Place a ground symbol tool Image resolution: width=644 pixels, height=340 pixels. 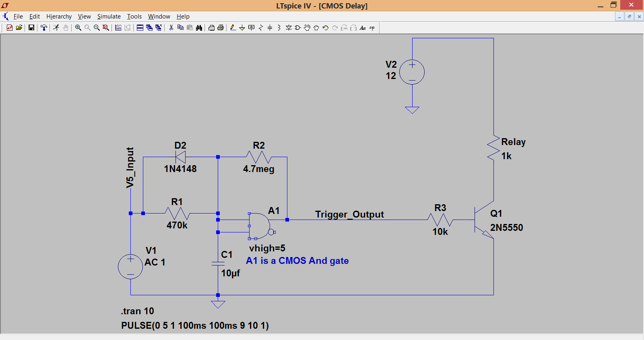click(x=242, y=28)
